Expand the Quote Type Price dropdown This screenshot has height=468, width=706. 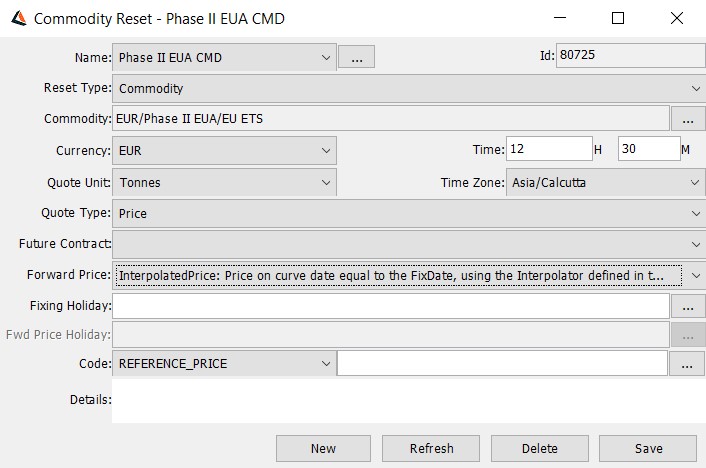(408, 214)
